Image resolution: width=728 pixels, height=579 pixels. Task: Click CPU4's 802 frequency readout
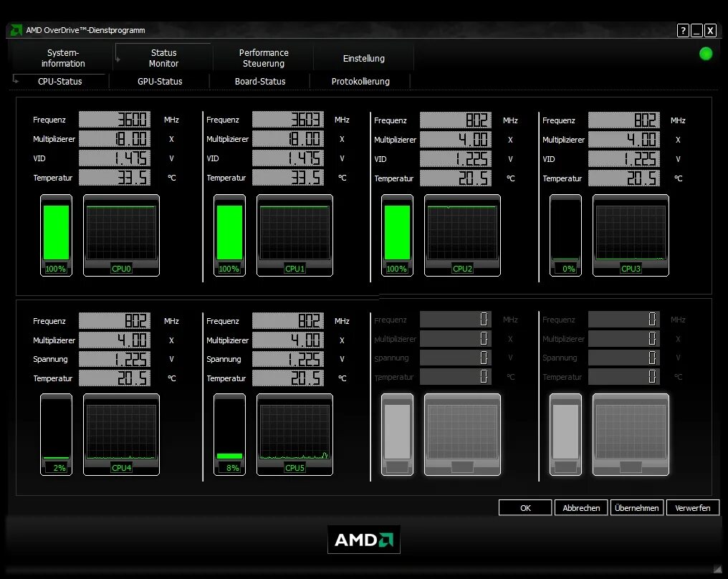(x=115, y=321)
